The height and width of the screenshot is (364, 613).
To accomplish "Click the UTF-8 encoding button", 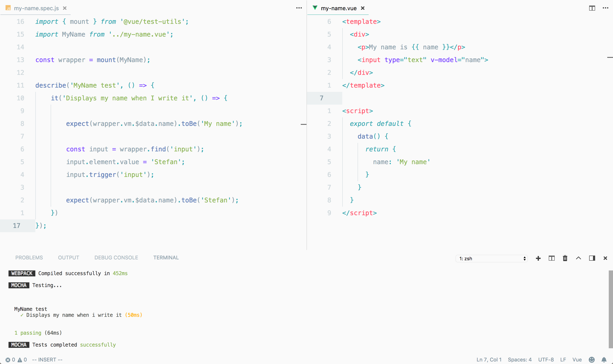I will coord(546,360).
